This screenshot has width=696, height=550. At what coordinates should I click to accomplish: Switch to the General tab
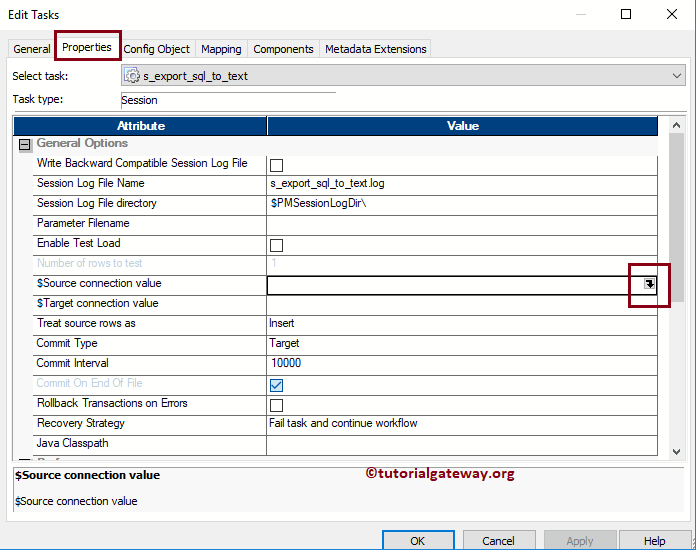pyautogui.click(x=32, y=49)
